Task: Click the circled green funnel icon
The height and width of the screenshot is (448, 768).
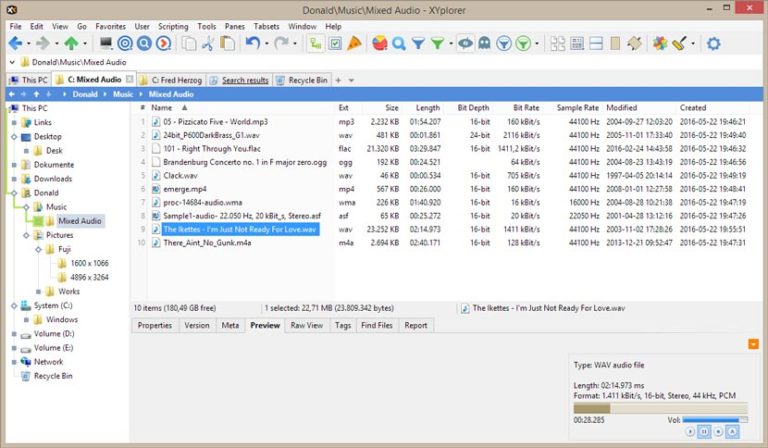Action: (523, 44)
